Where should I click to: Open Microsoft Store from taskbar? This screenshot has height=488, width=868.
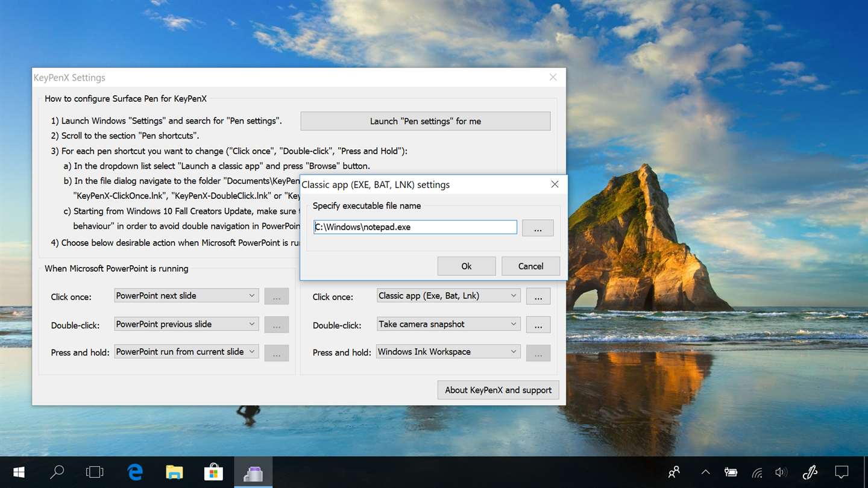tap(213, 472)
